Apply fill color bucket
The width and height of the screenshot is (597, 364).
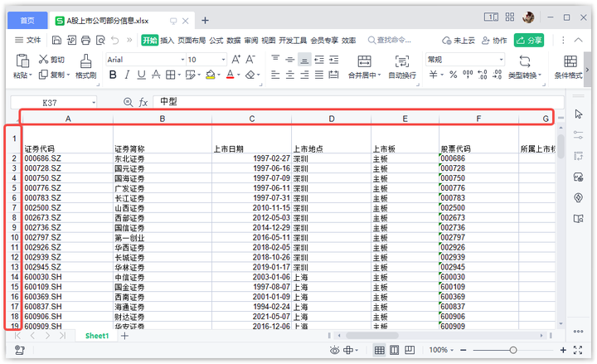pyautogui.click(x=210, y=75)
